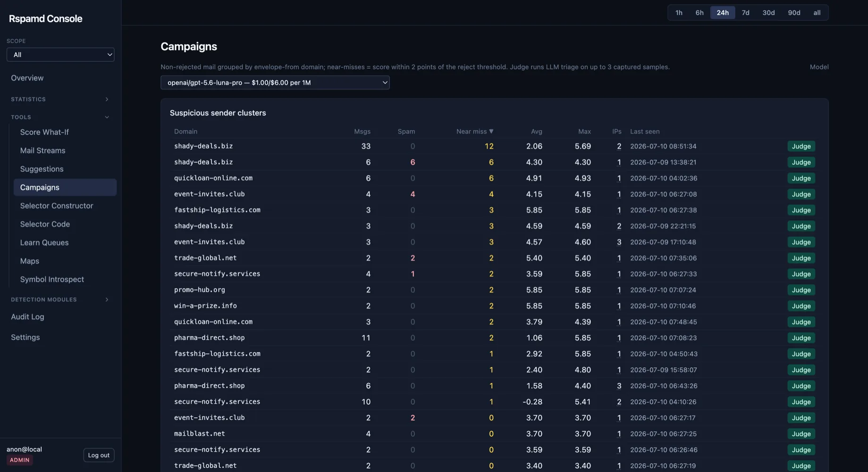Select the 6h time range
This screenshot has width=868, height=472.
pyautogui.click(x=699, y=13)
